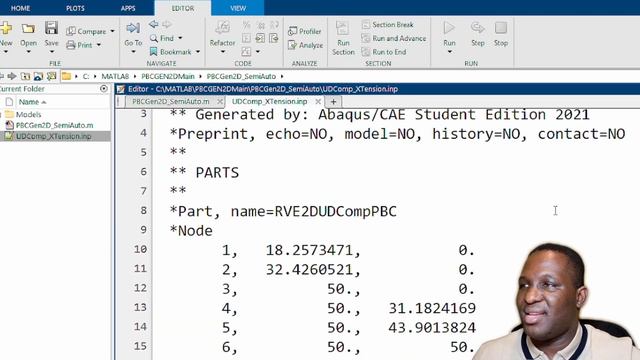Click the Run play icon
The height and width of the screenshot is (360, 640).
(449, 28)
